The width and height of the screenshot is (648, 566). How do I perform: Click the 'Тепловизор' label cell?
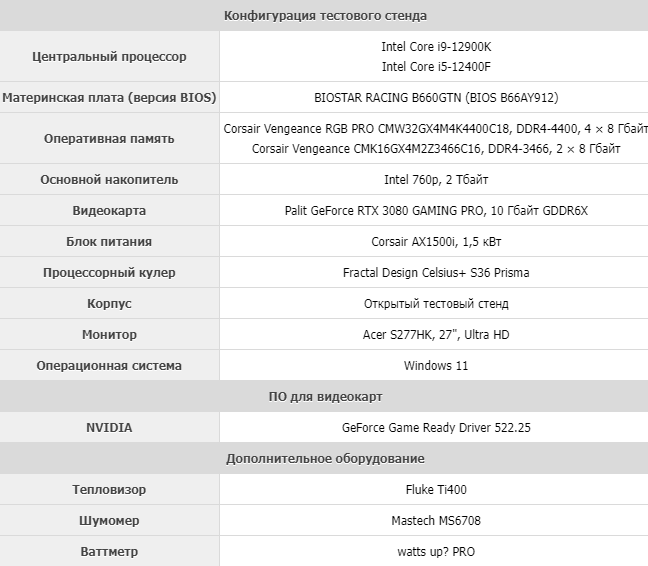tap(109, 490)
